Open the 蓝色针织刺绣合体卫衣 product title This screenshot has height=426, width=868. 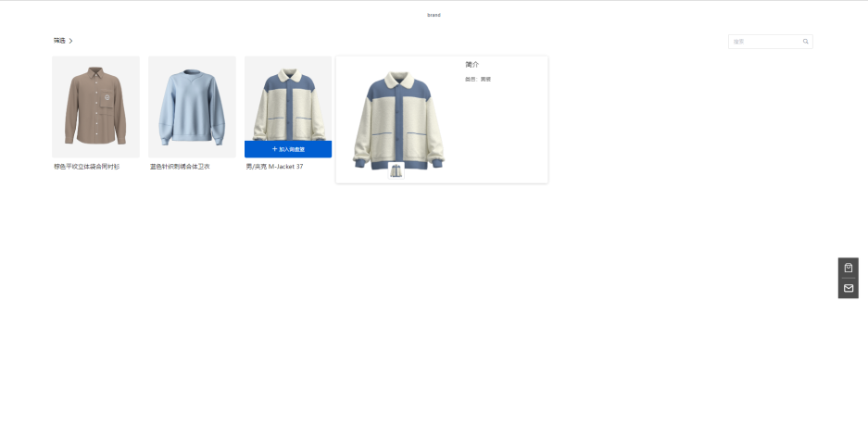point(180,167)
